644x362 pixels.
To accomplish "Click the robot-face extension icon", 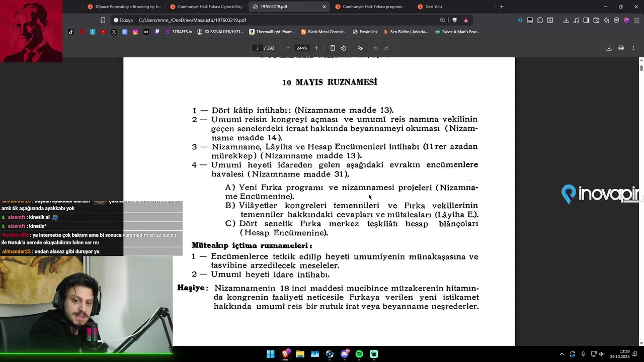I will click(x=530, y=20).
